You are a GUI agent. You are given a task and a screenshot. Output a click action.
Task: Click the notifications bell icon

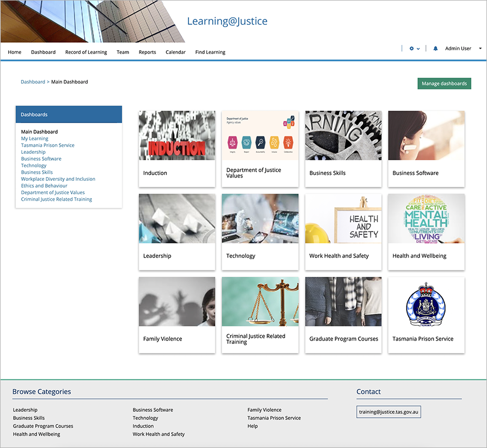point(436,49)
